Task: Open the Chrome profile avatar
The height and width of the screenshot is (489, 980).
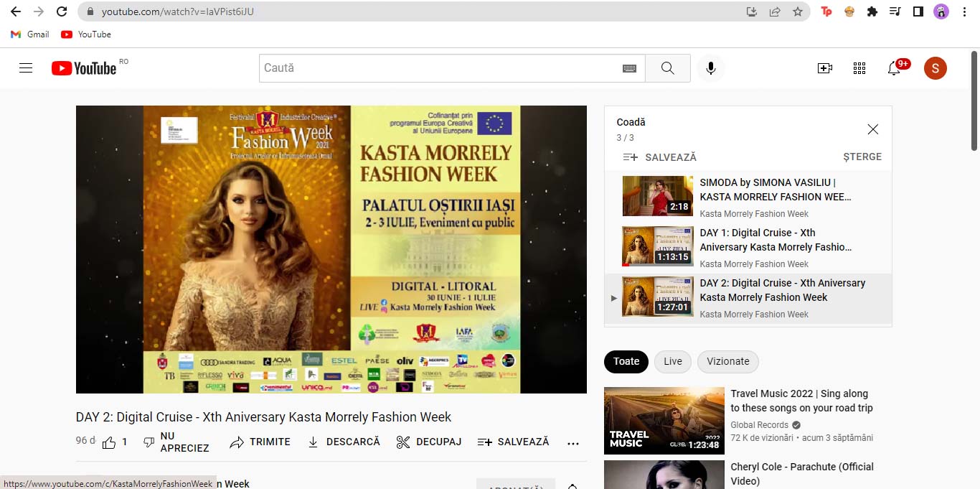Action: pyautogui.click(x=941, y=11)
